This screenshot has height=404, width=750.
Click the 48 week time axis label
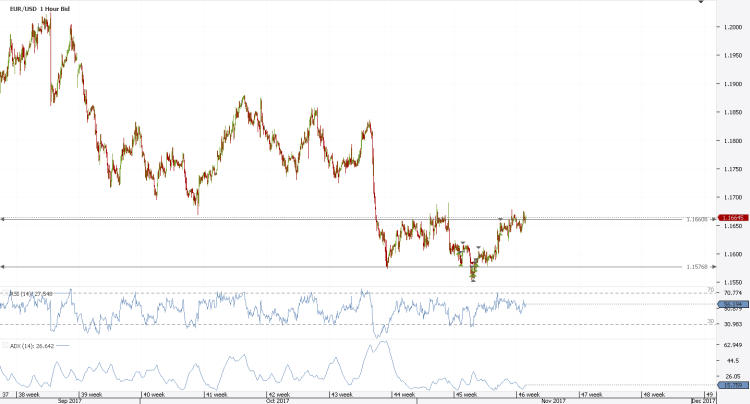point(654,395)
